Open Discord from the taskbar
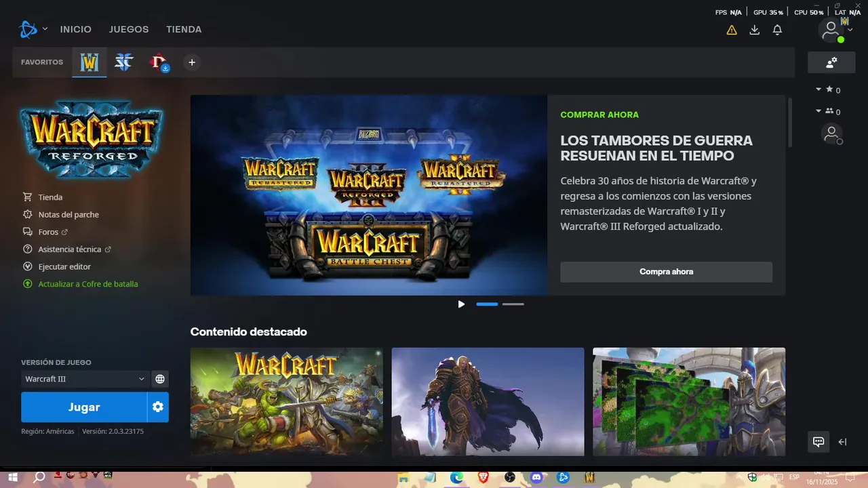Image resolution: width=868 pixels, height=488 pixels. click(536, 477)
